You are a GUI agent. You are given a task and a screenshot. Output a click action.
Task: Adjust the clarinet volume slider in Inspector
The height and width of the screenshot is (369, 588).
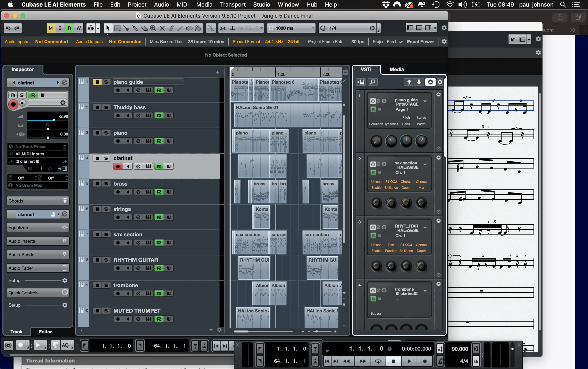[54, 120]
